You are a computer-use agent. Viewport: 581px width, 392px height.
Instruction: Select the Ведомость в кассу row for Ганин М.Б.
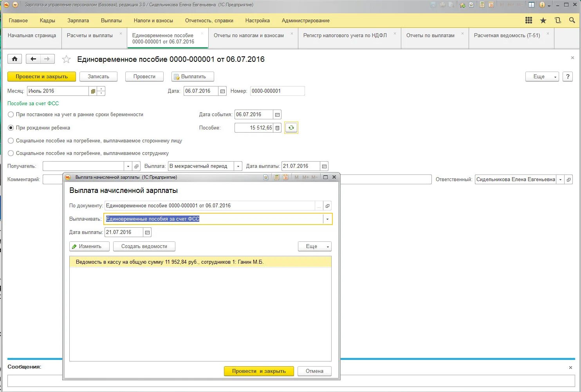pyautogui.click(x=200, y=262)
